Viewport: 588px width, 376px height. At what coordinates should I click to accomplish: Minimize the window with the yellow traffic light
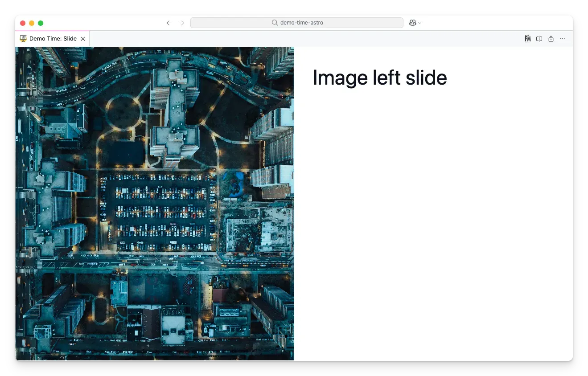(32, 23)
